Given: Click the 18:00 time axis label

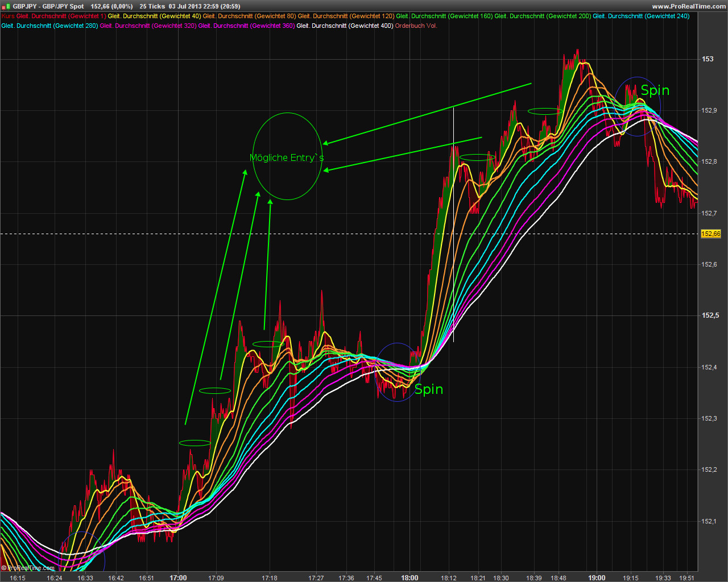Looking at the screenshot, I should (409, 578).
